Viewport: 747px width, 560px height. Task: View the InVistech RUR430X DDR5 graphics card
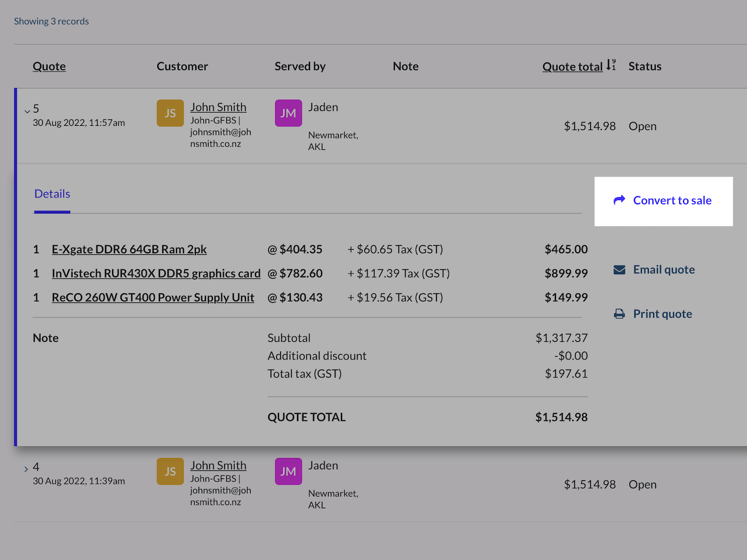(156, 273)
